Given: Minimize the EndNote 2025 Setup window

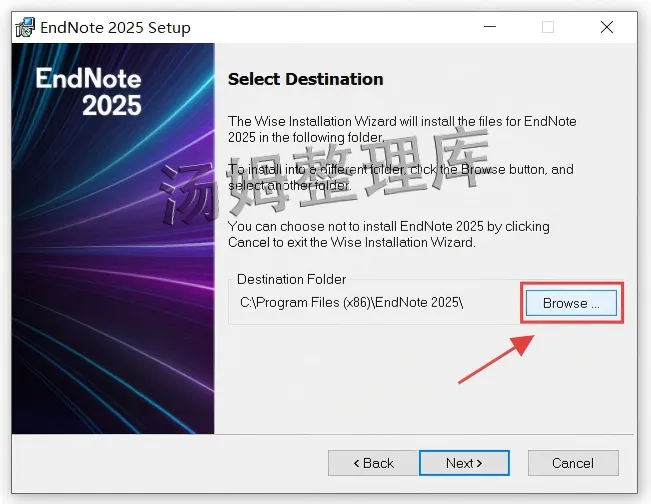Looking at the screenshot, I should (490, 27).
